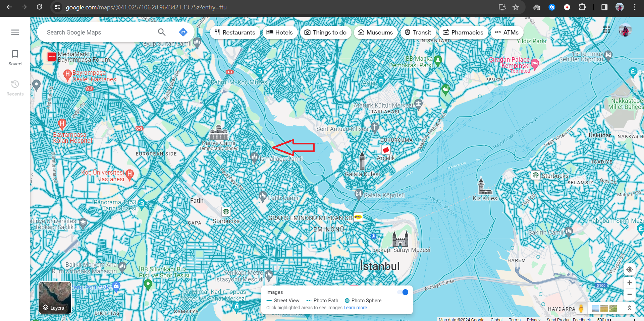Open Topkapı Sarayı Müzesi landmark icon
This screenshot has width=644, height=321.
click(x=400, y=238)
